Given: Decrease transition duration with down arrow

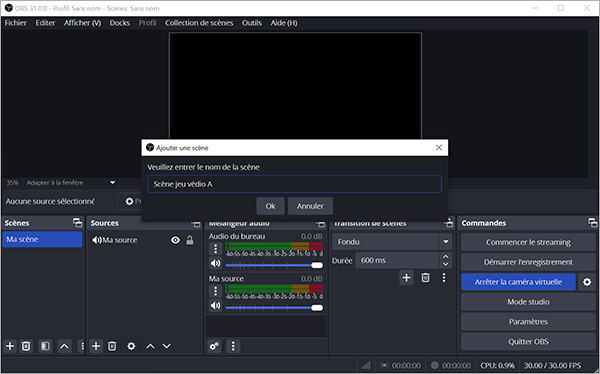Looking at the screenshot, I should point(445,264).
